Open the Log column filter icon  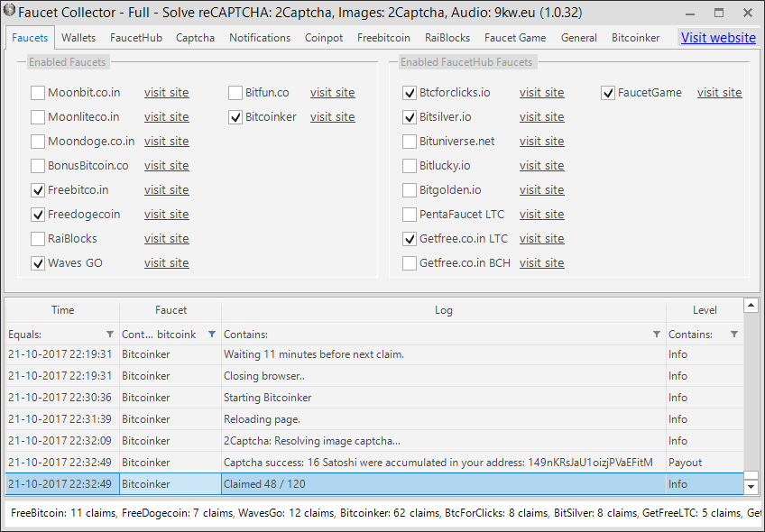coord(656,334)
